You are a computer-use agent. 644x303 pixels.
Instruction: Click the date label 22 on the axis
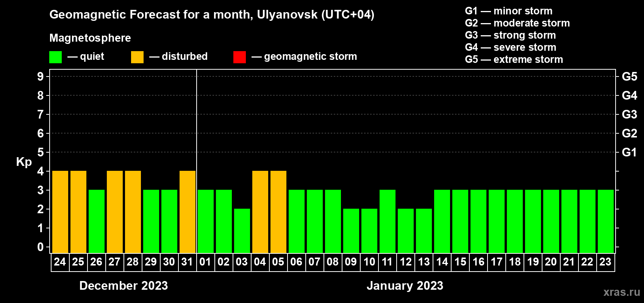pyautogui.click(x=587, y=262)
